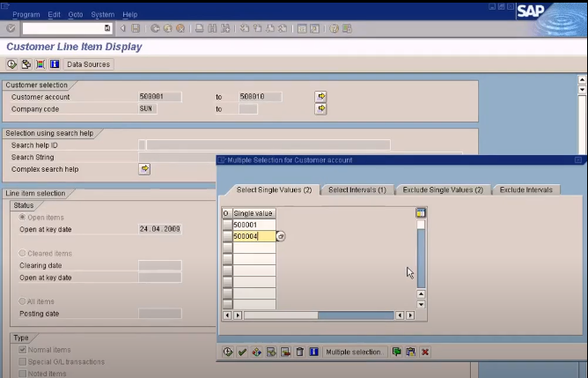
Task: Click the single value cell 500001
Action: pos(254,225)
